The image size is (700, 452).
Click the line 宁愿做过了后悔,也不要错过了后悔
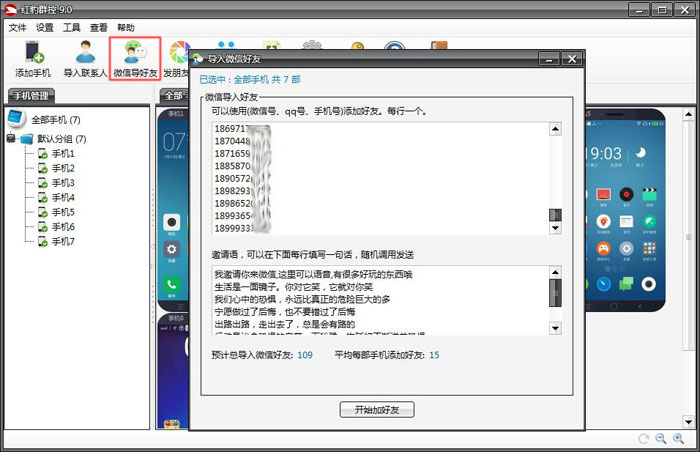(284, 312)
